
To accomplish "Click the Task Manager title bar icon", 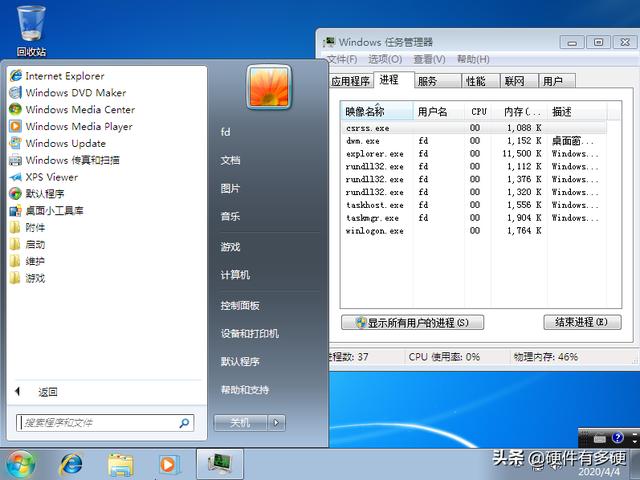I will coord(329,42).
